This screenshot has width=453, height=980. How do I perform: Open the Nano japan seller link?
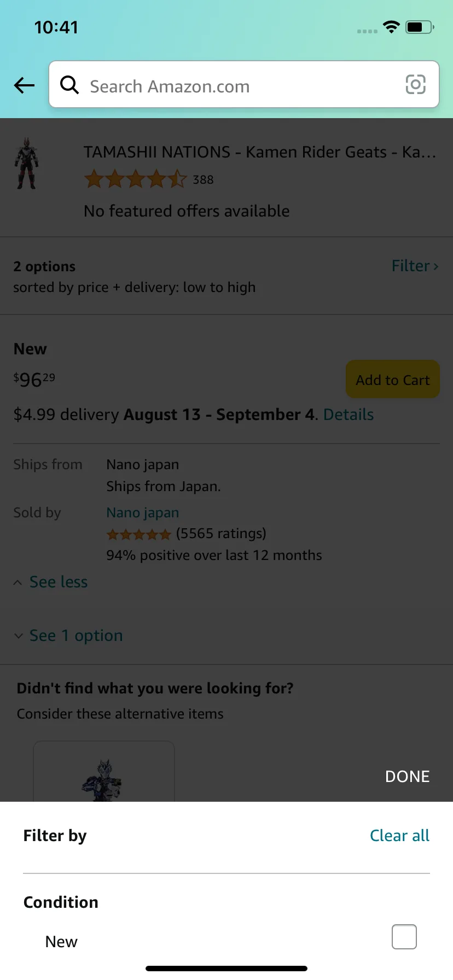(x=142, y=513)
